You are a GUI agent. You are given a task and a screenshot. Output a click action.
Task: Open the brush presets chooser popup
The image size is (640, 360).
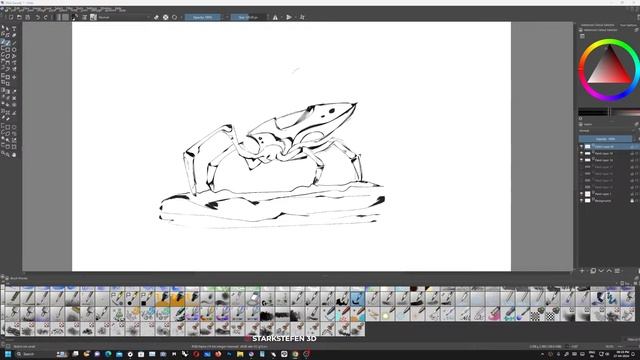tap(93, 17)
